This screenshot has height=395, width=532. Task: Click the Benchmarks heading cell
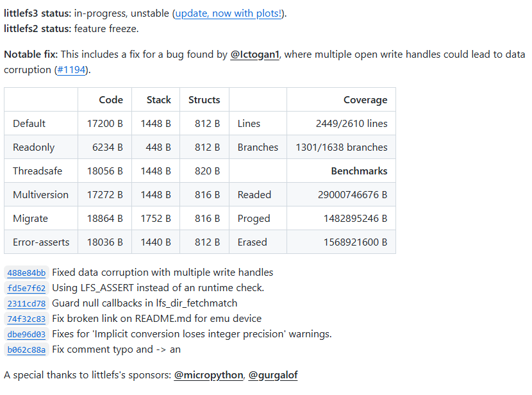[x=359, y=171]
